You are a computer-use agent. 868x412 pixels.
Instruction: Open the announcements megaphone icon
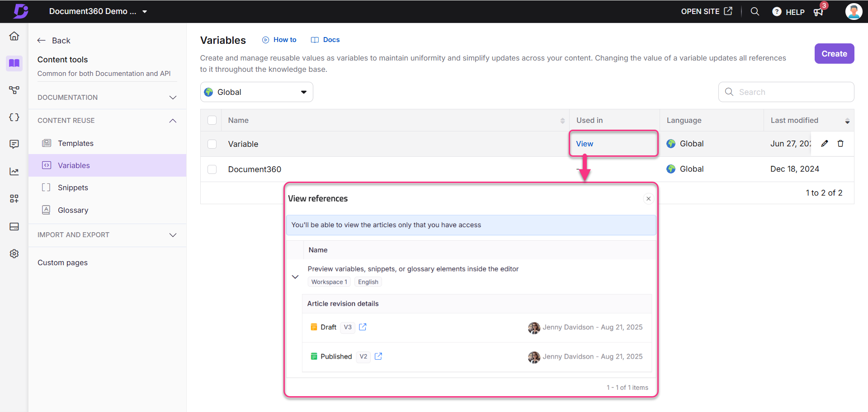(x=818, y=12)
